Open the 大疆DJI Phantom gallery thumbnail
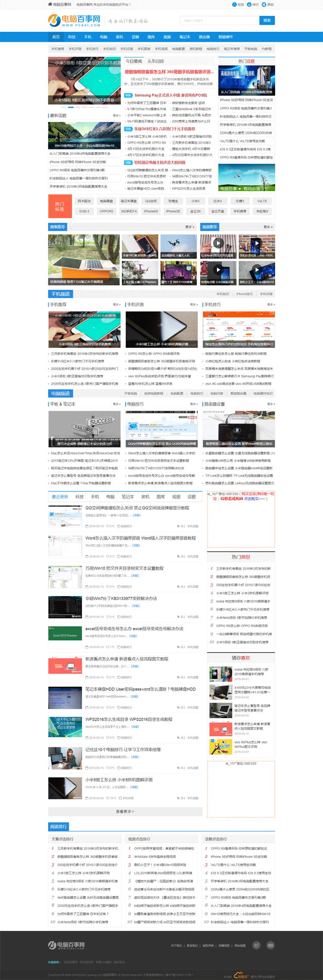This screenshot has width=323, height=980. (x=140, y=273)
